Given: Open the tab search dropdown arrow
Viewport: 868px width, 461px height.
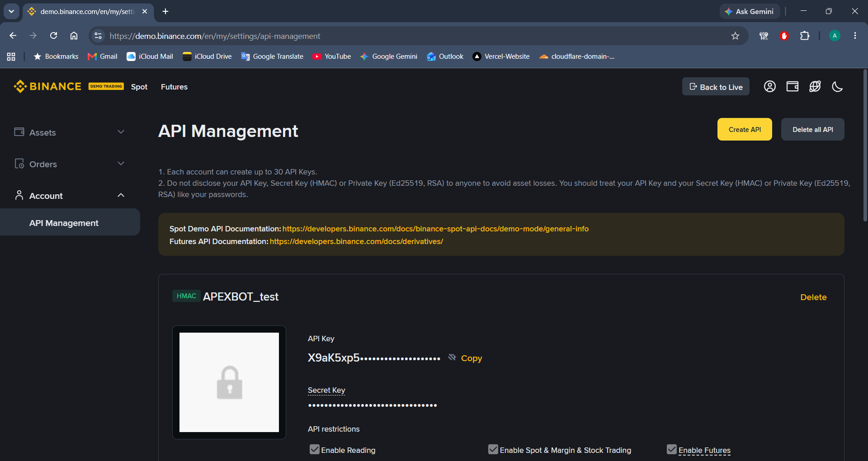Looking at the screenshot, I should pyautogui.click(x=11, y=11).
